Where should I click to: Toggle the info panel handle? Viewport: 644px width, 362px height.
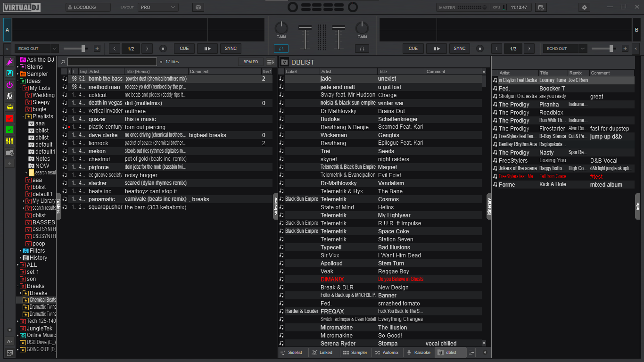pyautogui.click(x=637, y=206)
